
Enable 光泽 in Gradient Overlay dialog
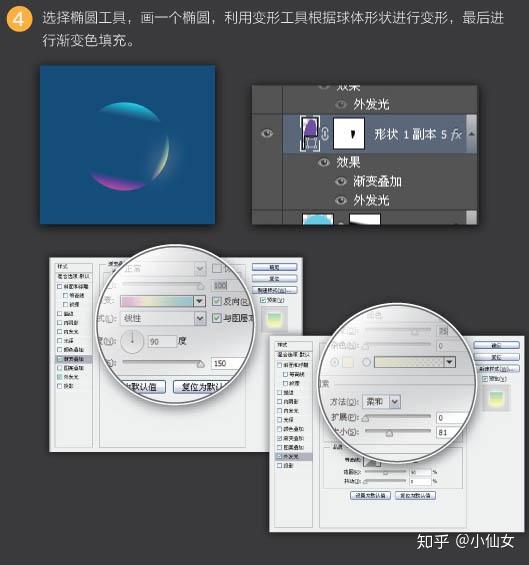point(59,341)
